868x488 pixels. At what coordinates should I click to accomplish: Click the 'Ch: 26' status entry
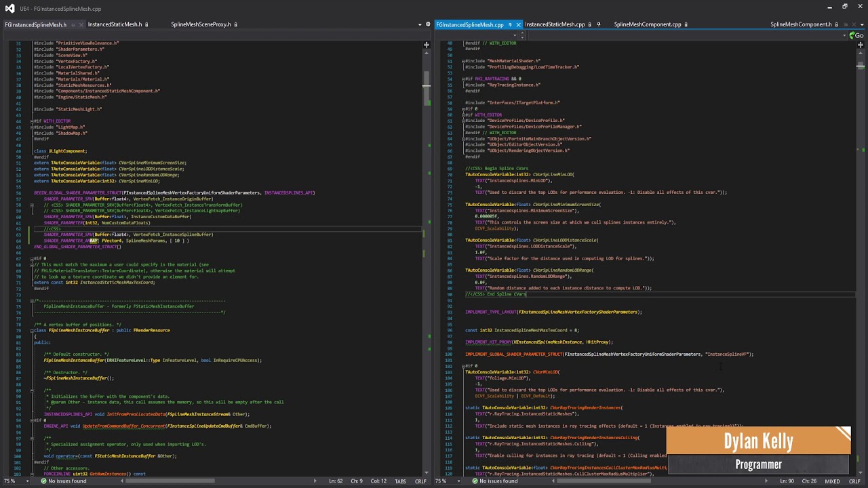coord(808,481)
